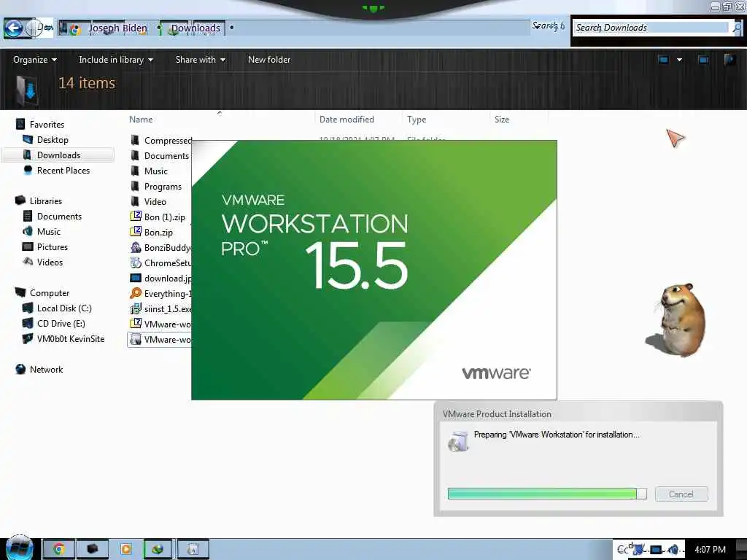747x560 pixels.
Task: Open the Include in library dropdown
Action: [x=116, y=60]
